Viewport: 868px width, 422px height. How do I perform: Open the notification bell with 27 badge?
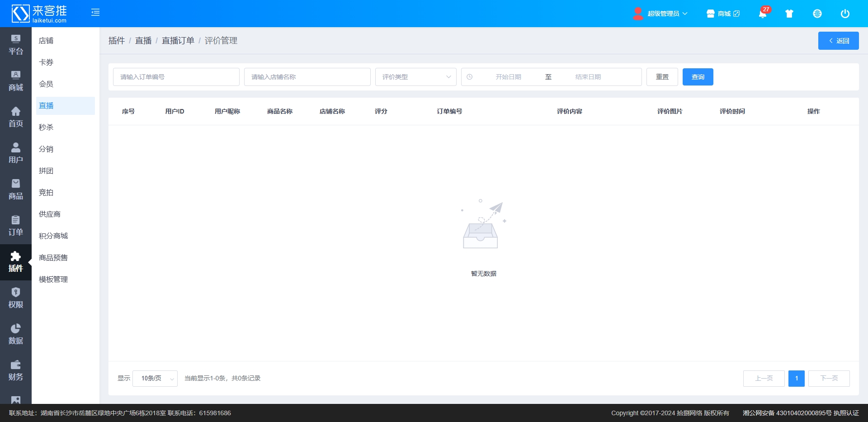click(x=763, y=14)
